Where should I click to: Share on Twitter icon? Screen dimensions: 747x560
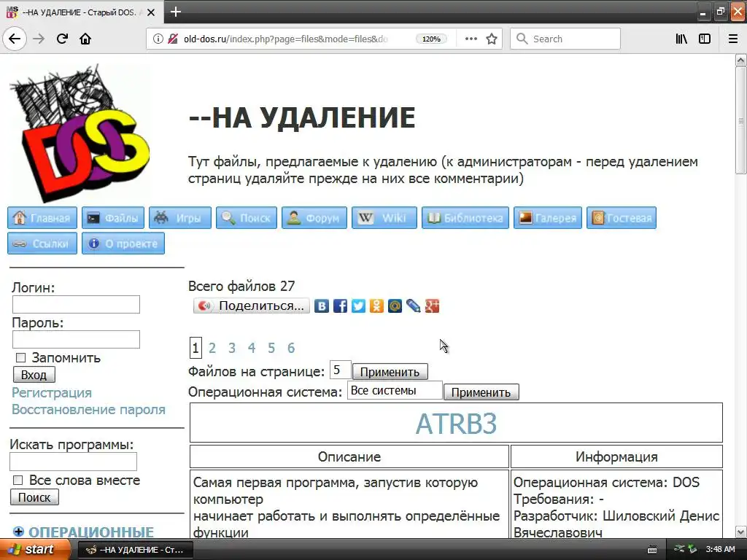358,306
